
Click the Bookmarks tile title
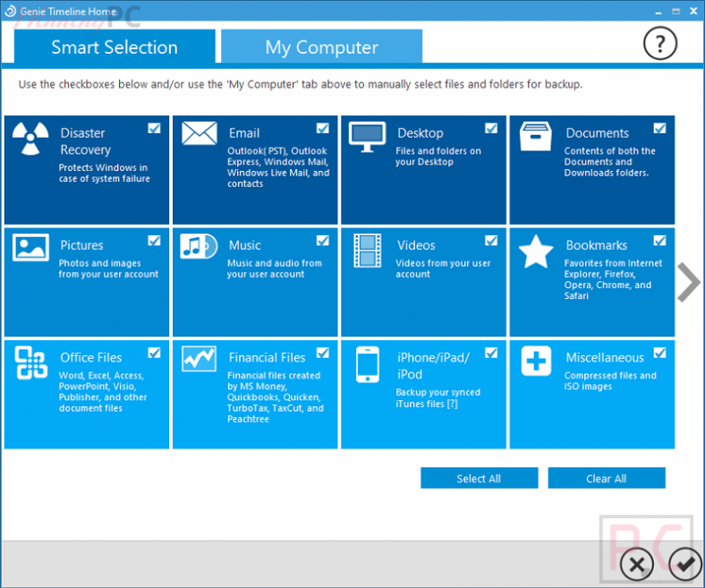[x=596, y=245]
